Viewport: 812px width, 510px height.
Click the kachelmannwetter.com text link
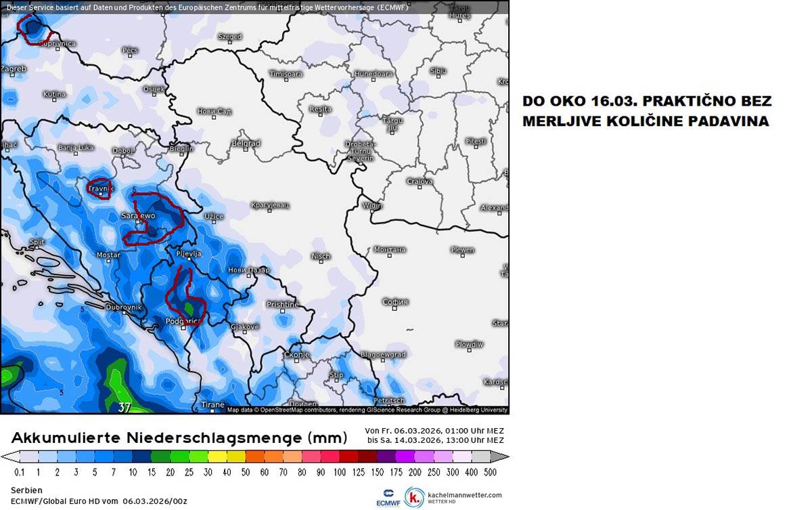pos(465,495)
